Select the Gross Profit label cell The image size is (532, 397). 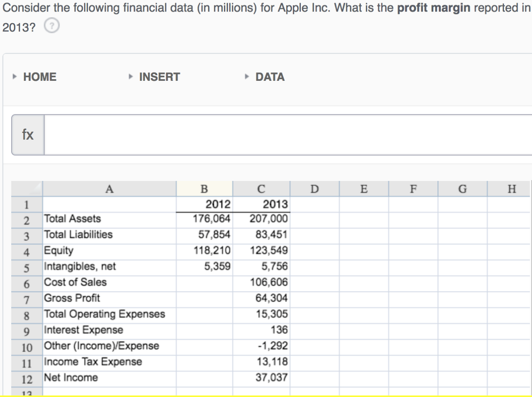coord(109,300)
